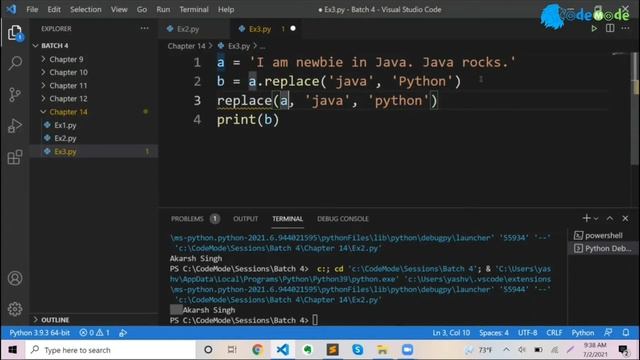Open Windows Start menu
640x360 pixels.
pyautogui.click(x=13, y=350)
